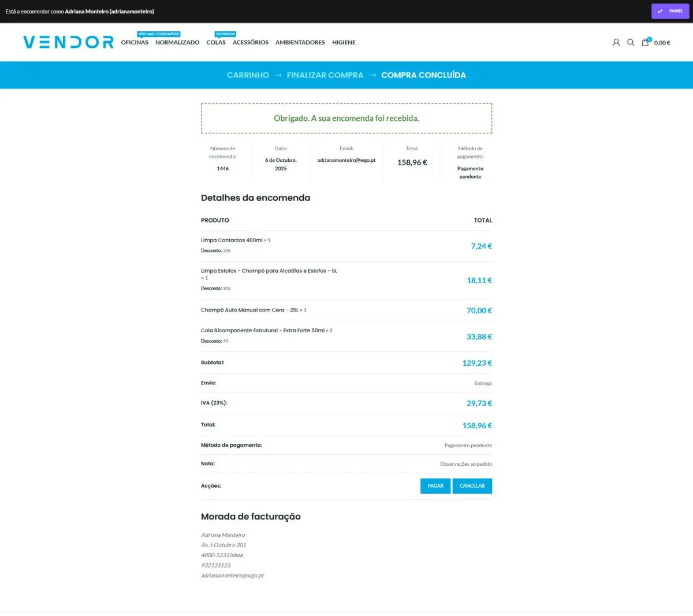
Task: Select the HIGIENE menu item
Action: [344, 42]
